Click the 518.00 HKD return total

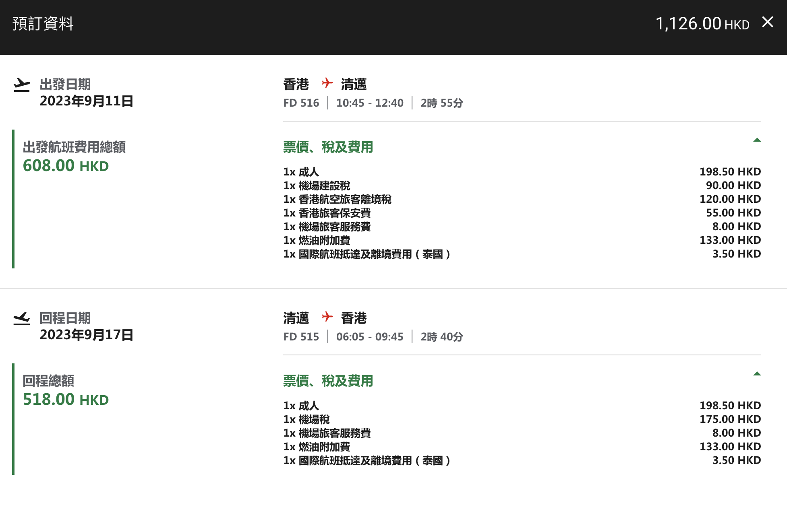66,400
